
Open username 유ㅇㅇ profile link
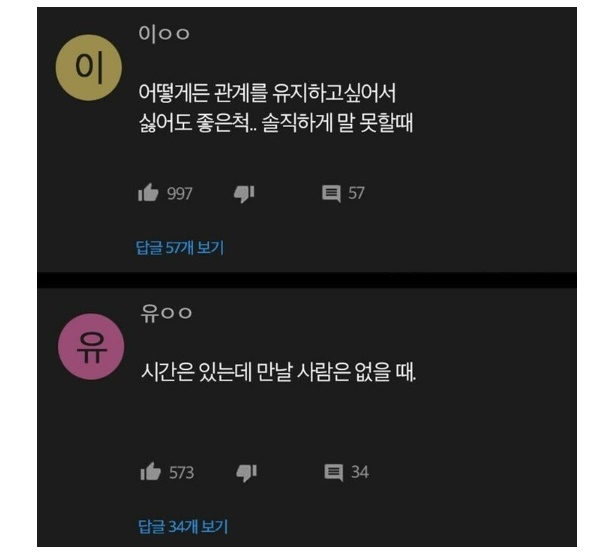166,313
